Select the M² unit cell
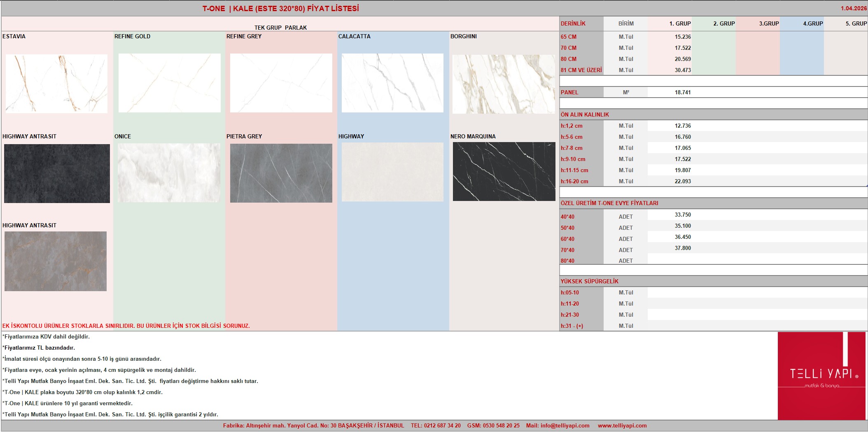Image resolution: width=868 pixels, height=432 pixels. coord(626,92)
